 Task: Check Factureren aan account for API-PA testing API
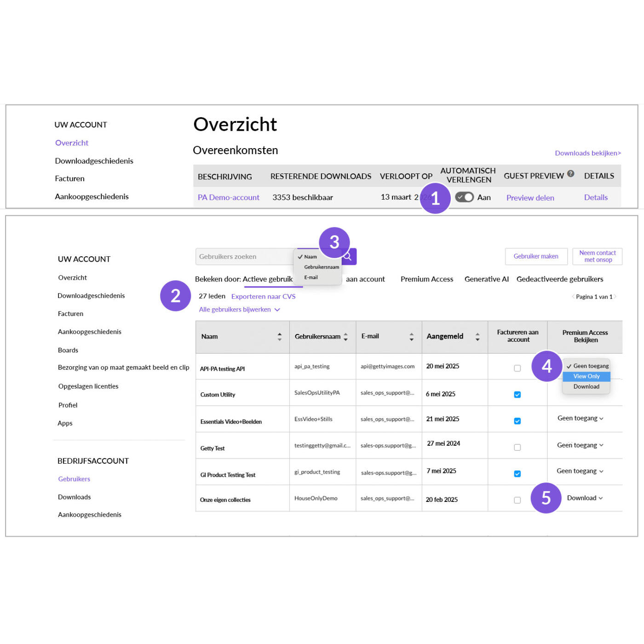tap(517, 368)
